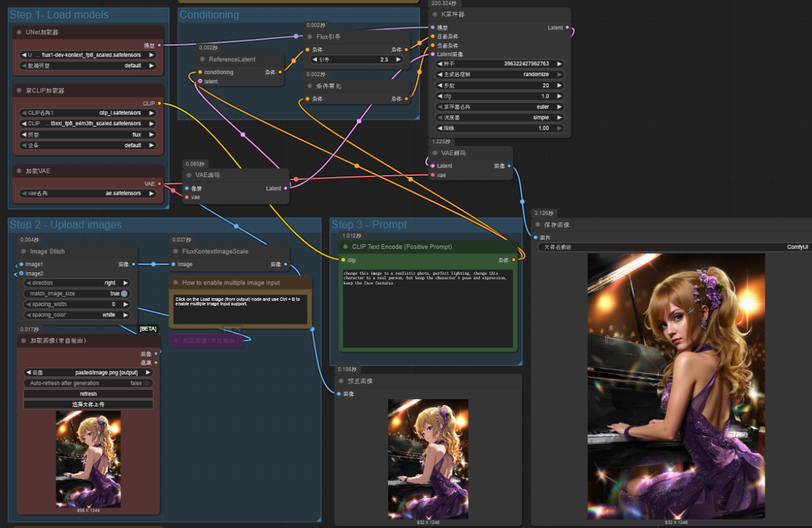The width and height of the screenshot is (812, 528).
Task: Collapse the UNet加载器 node via its header dot
Action: [20, 32]
